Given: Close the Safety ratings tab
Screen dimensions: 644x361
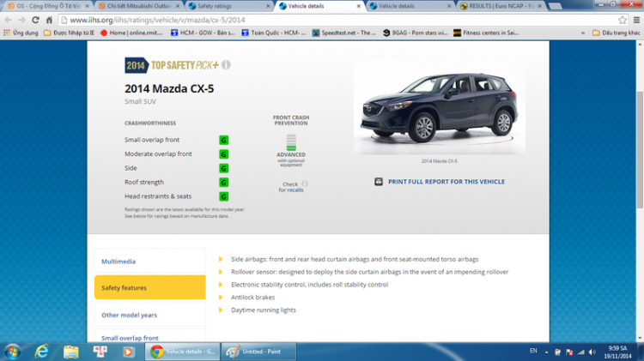Looking at the screenshot, I should (x=268, y=6).
